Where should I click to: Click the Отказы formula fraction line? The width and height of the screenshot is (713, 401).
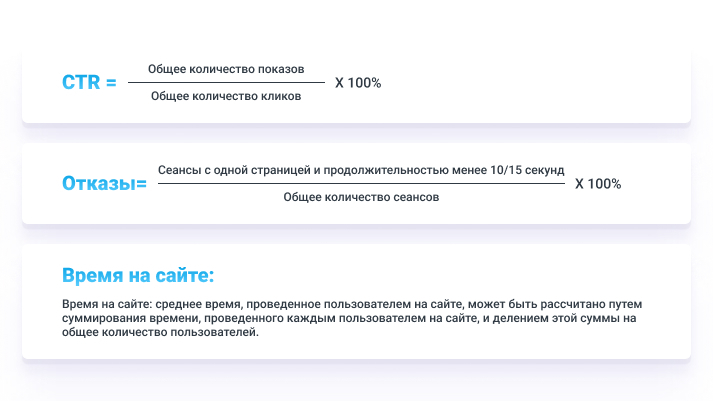point(361,184)
